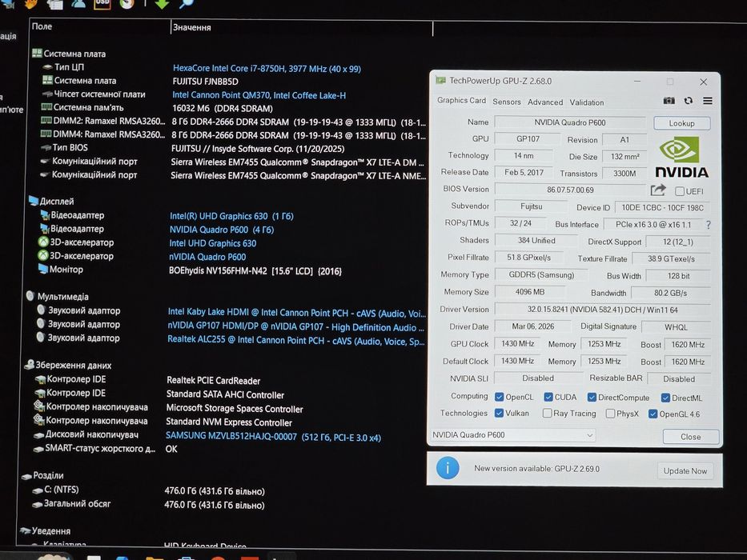Screen dimensions: 747x560
Task: Toggle the UEFI checkbox
Action: click(x=680, y=191)
